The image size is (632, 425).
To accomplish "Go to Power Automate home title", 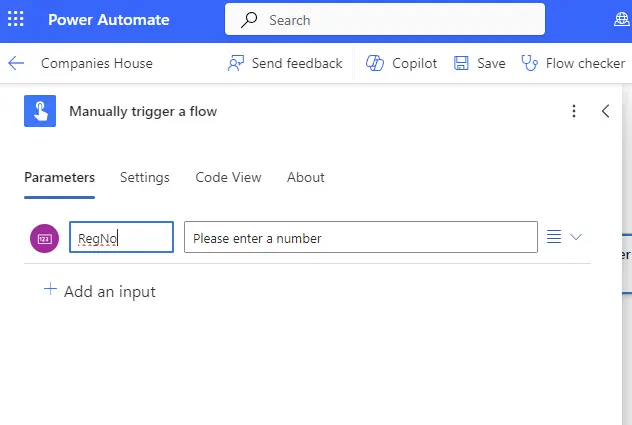I will pos(108,20).
